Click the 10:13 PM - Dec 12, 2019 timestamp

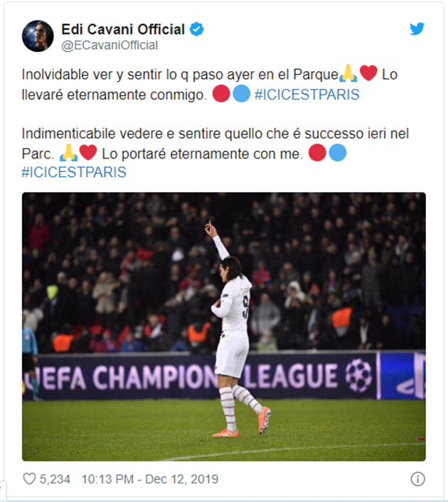(149, 479)
